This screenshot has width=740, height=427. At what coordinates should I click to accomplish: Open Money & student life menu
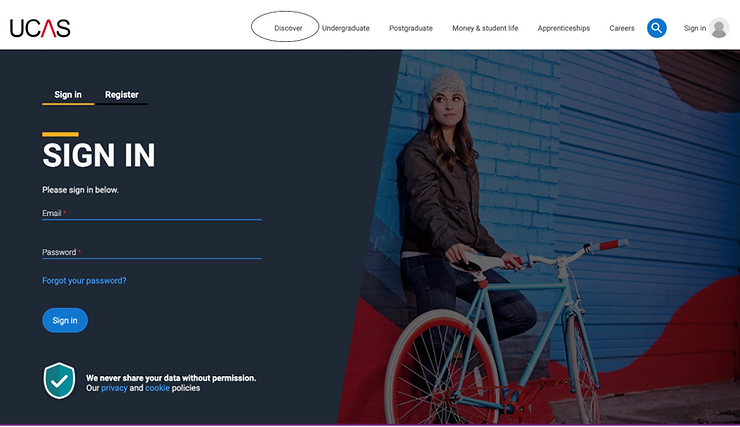click(x=485, y=28)
